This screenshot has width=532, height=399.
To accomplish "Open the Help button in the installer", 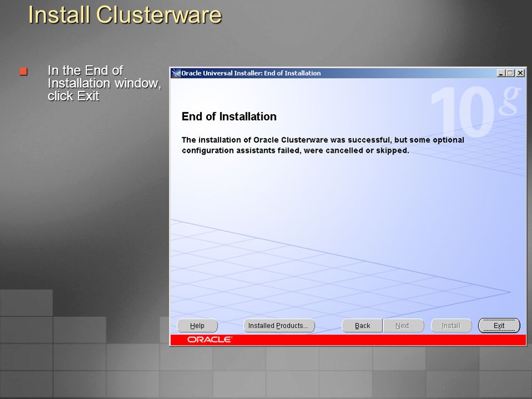I will point(197,326).
